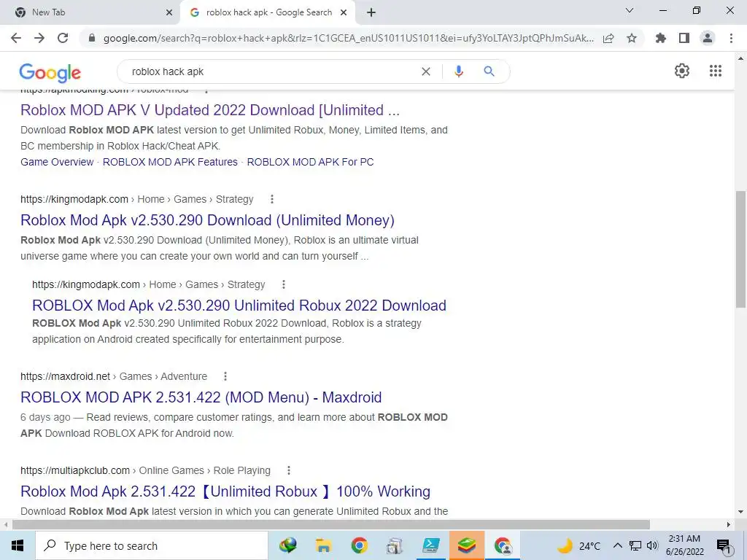
Task: Start voice search with the microphone
Action: tap(458, 71)
